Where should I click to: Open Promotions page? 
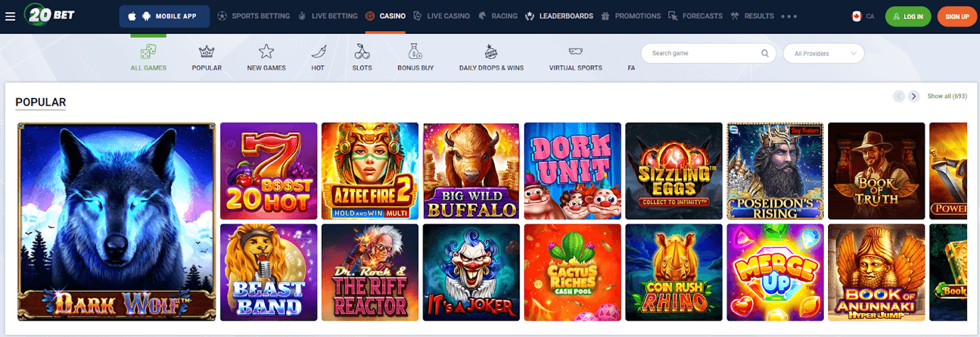(x=631, y=16)
